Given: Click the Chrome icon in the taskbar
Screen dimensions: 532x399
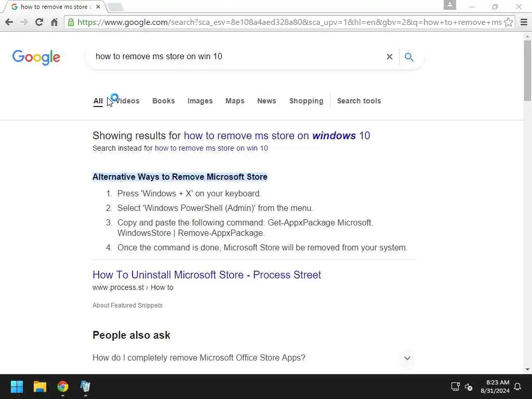Looking at the screenshot, I should point(63,387).
